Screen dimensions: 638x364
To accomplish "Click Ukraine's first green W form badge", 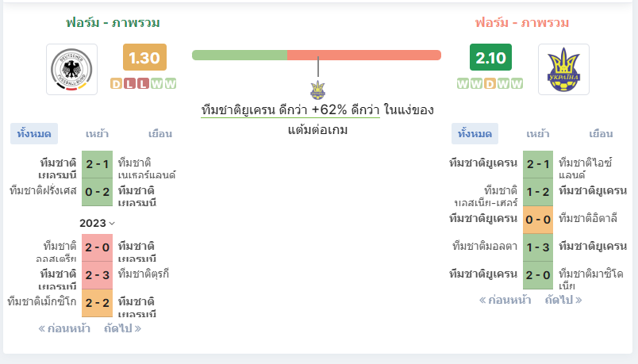I will tap(463, 84).
